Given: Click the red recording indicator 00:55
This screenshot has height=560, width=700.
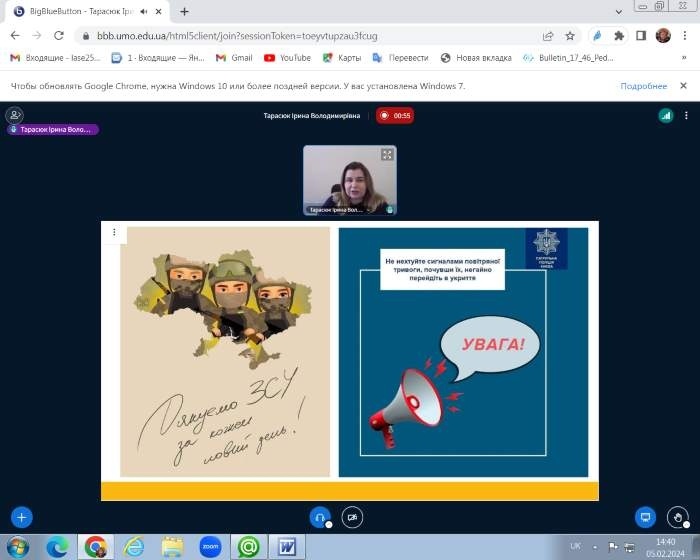Looking at the screenshot, I should [x=395, y=115].
